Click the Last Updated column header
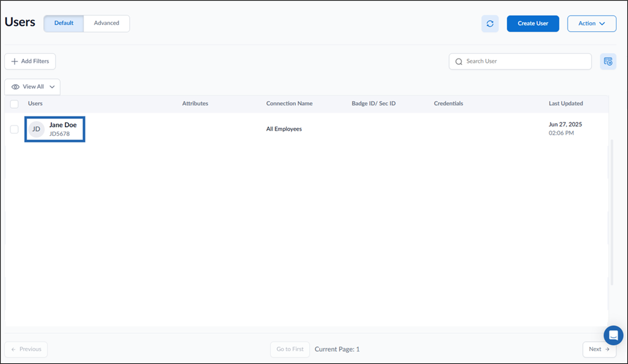This screenshot has height=364, width=628. 566,103
